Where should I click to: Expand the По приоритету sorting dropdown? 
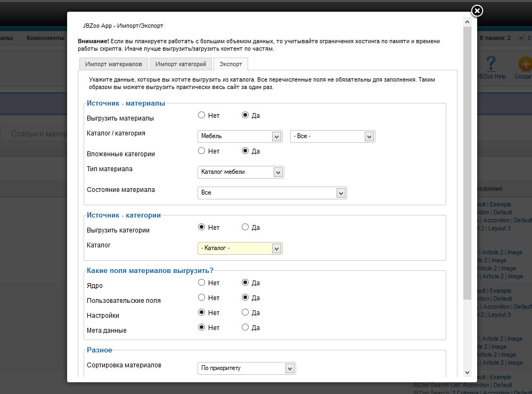pos(247,368)
